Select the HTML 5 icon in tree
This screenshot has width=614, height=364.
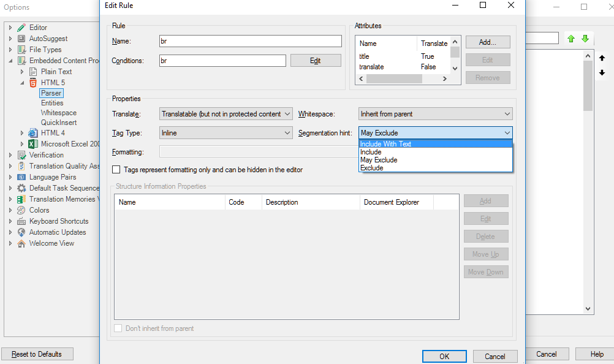(33, 83)
